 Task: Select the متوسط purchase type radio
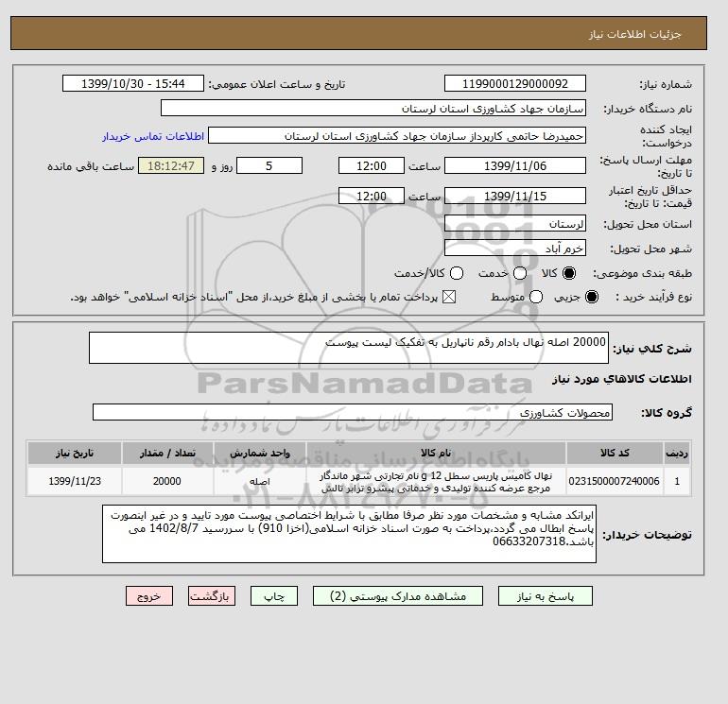pos(536,298)
